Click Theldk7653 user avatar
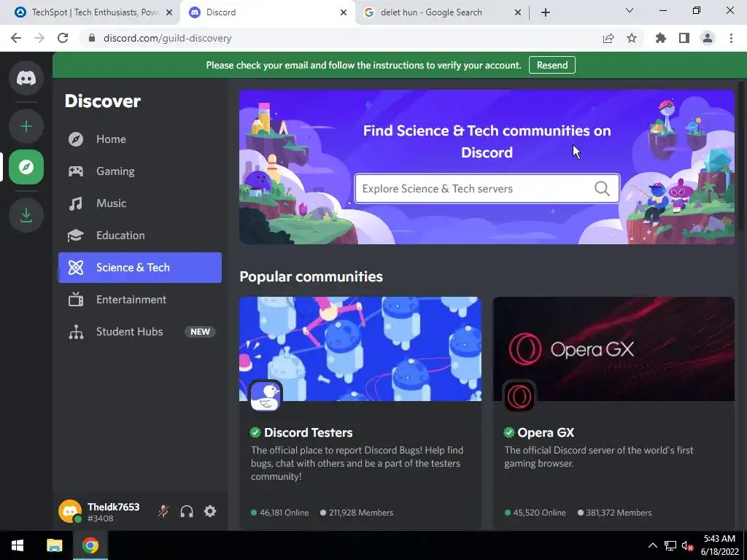This screenshot has height=560, width=747. coord(70,511)
